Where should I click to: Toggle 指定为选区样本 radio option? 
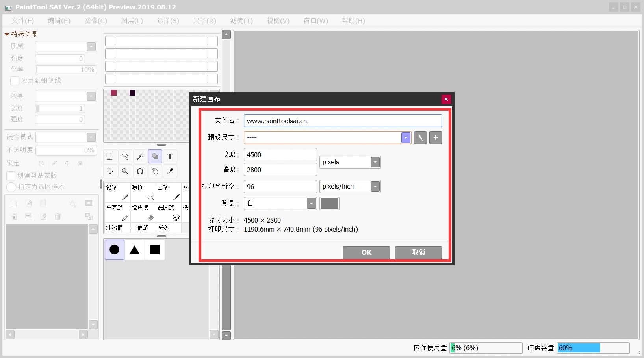(11, 187)
